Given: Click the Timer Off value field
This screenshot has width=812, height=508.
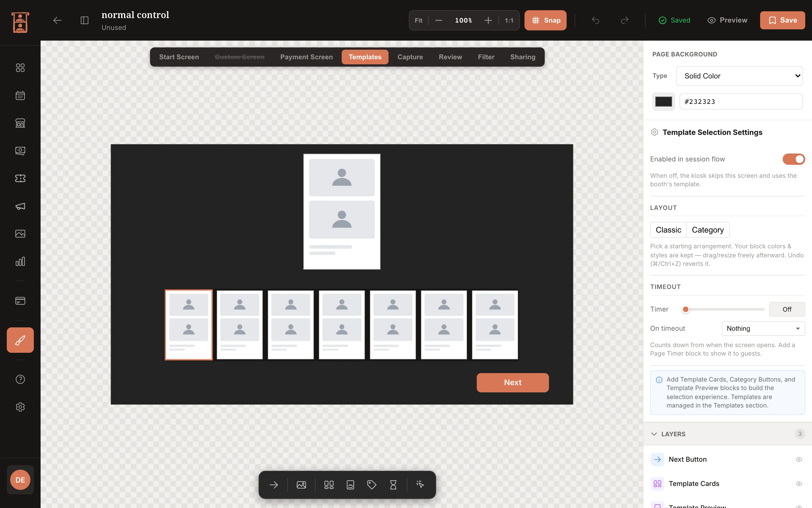Looking at the screenshot, I should pos(787,309).
